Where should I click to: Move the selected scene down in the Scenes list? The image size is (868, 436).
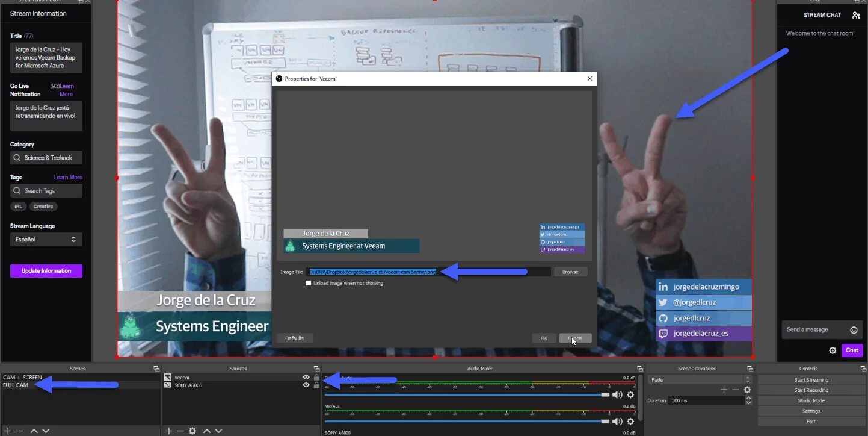coord(46,431)
